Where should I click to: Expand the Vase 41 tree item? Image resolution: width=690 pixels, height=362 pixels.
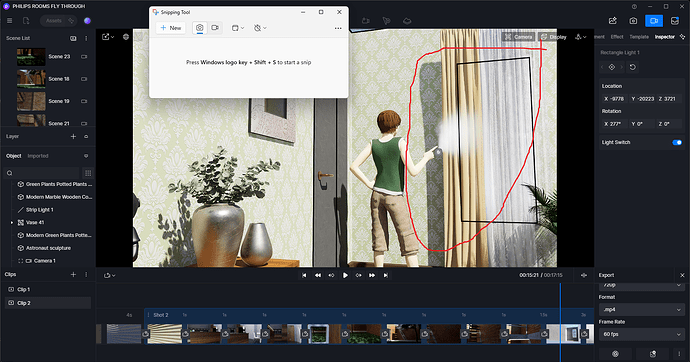point(12,223)
